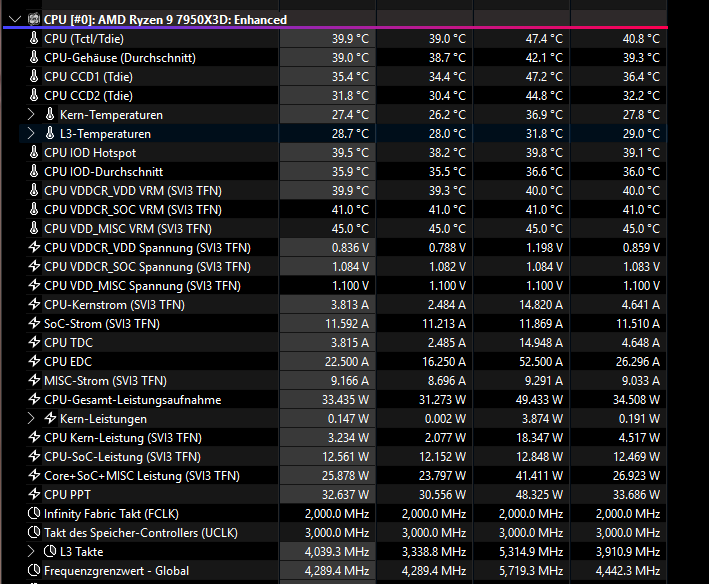Click bolt icon beside CPU VDDCR_VDD Spannung
Viewport: 709px width, 584px height.
coord(34,247)
